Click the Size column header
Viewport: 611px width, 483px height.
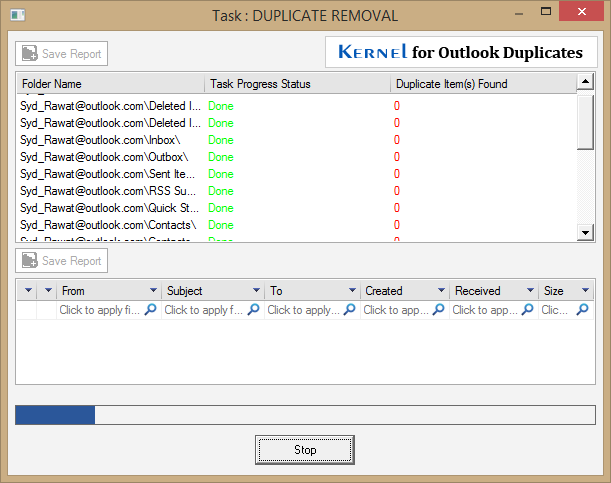tap(566, 291)
